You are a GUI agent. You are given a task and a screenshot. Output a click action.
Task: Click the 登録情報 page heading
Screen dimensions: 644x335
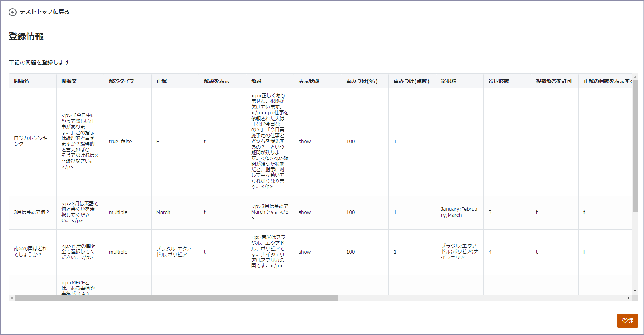coord(26,36)
